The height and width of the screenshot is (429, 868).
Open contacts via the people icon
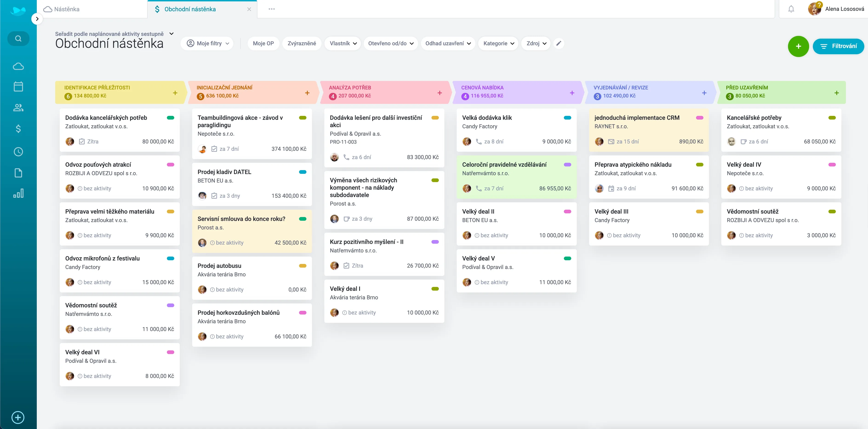(x=18, y=108)
